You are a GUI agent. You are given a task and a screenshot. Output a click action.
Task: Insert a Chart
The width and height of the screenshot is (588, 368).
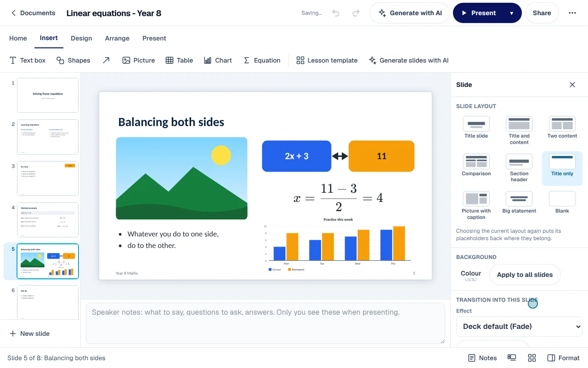pyautogui.click(x=218, y=60)
